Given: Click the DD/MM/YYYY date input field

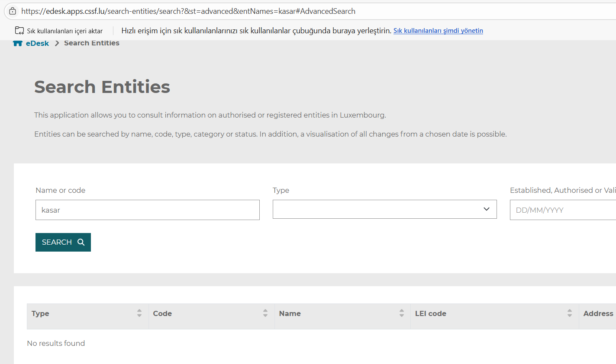Looking at the screenshot, I should tap(562, 210).
